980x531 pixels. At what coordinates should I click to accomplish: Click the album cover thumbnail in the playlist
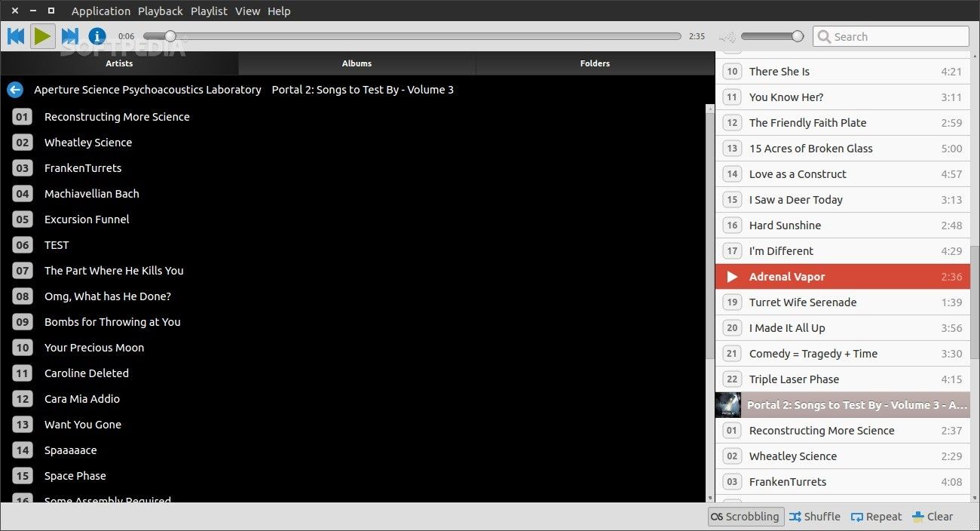[x=727, y=405]
